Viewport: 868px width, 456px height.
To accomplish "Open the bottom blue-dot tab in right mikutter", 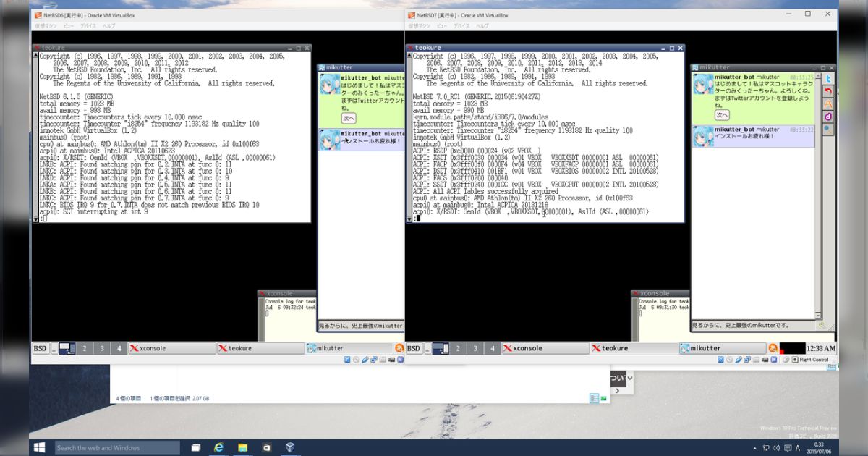I will 829,128.
